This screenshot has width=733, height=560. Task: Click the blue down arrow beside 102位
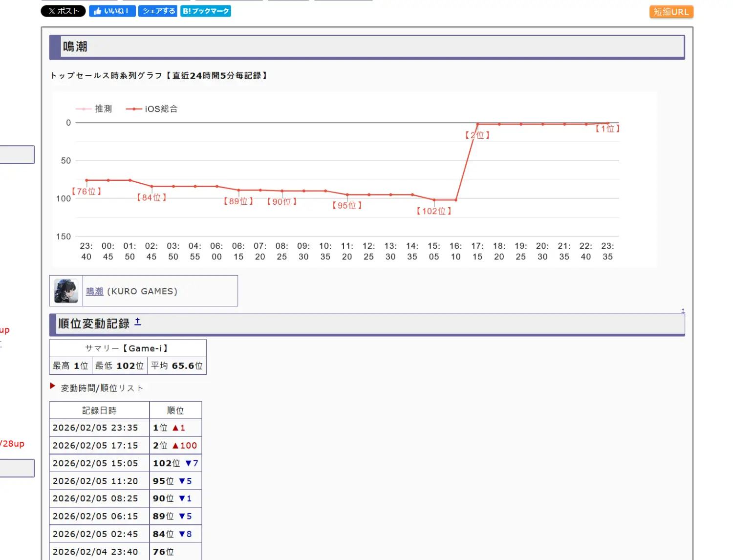[188, 463]
